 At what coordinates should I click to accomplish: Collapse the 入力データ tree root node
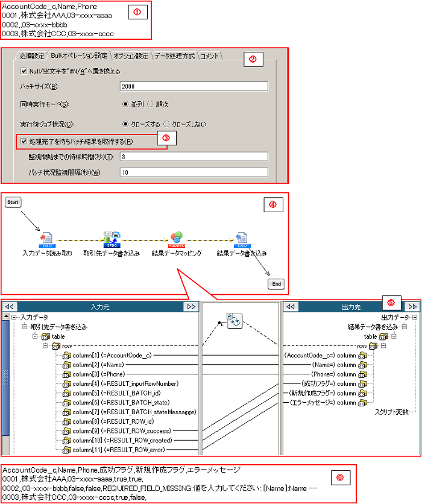[x=14, y=317]
